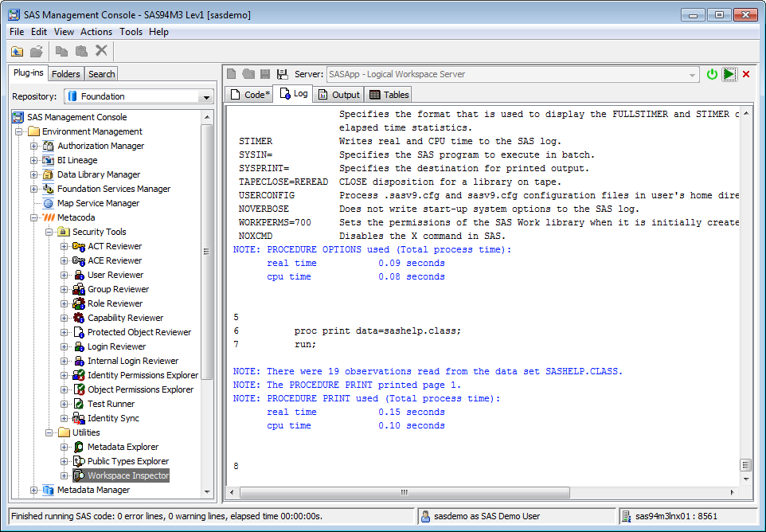Switch to the Output tab
This screenshot has height=532, width=766.
[339, 94]
